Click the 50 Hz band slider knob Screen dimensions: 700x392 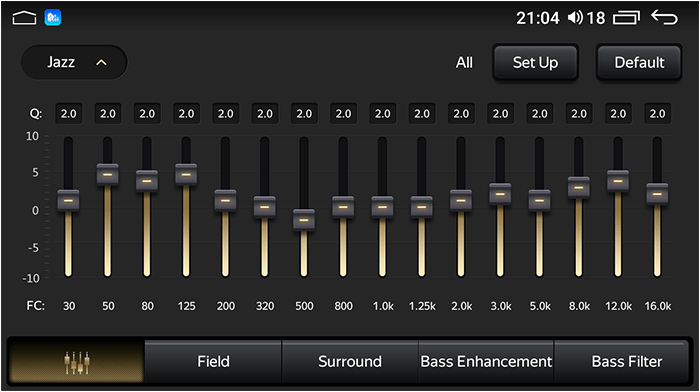pos(108,175)
